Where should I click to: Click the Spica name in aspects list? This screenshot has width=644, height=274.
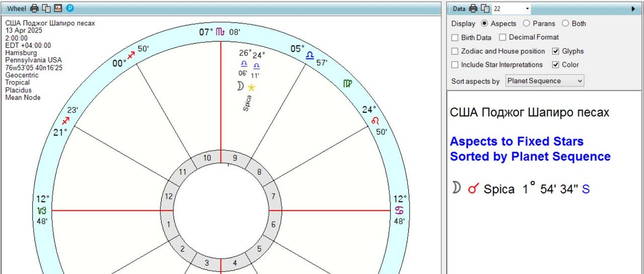(x=499, y=189)
